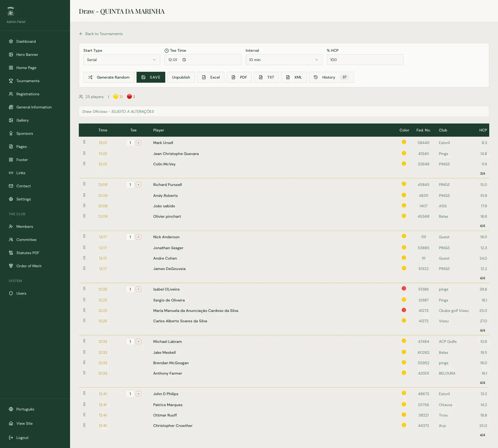Open the Start Type dropdown
498x448 pixels.
pyautogui.click(x=122, y=60)
